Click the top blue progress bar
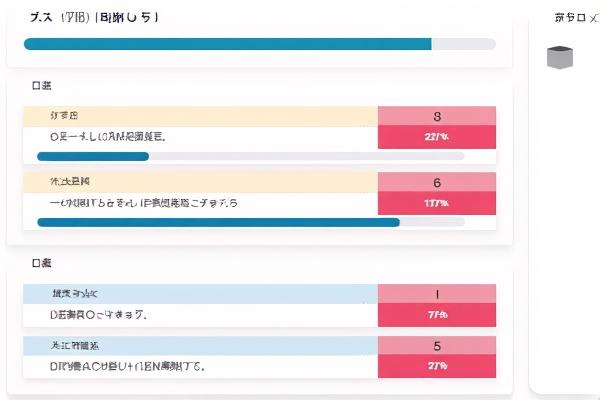The image size is (600, 400). 259,44
